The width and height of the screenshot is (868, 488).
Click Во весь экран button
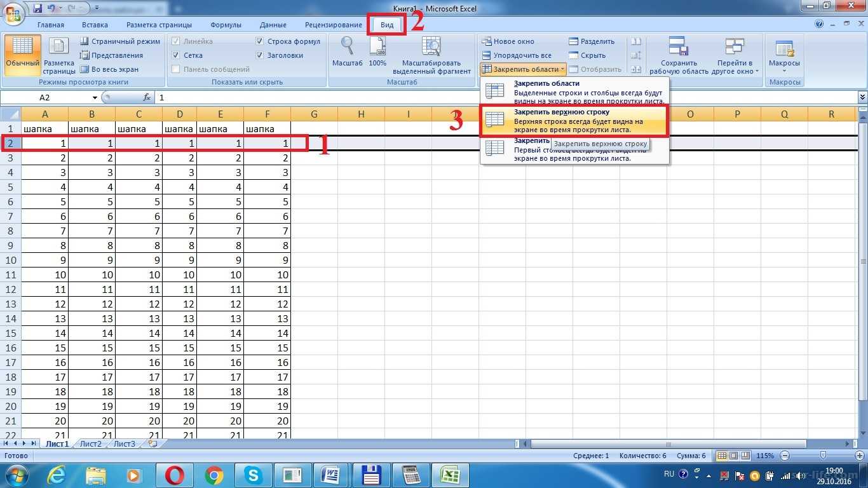pyautogui.click(x=109, y=69)
